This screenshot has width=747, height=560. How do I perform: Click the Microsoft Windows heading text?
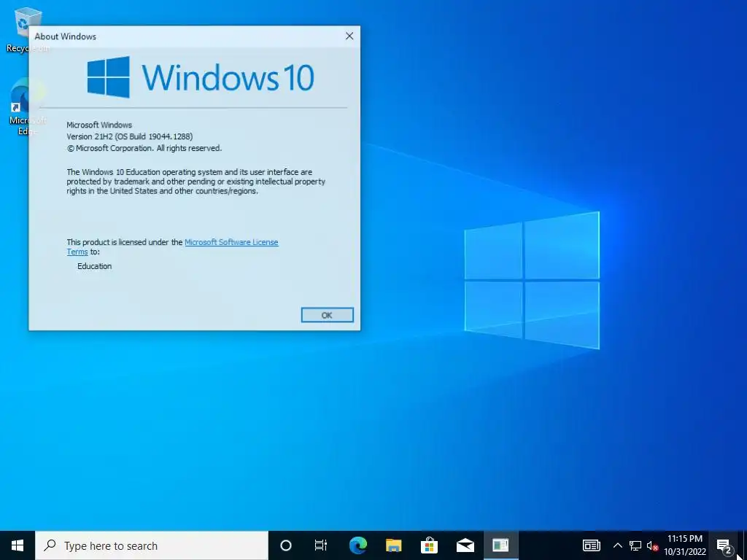click(99, 125)
